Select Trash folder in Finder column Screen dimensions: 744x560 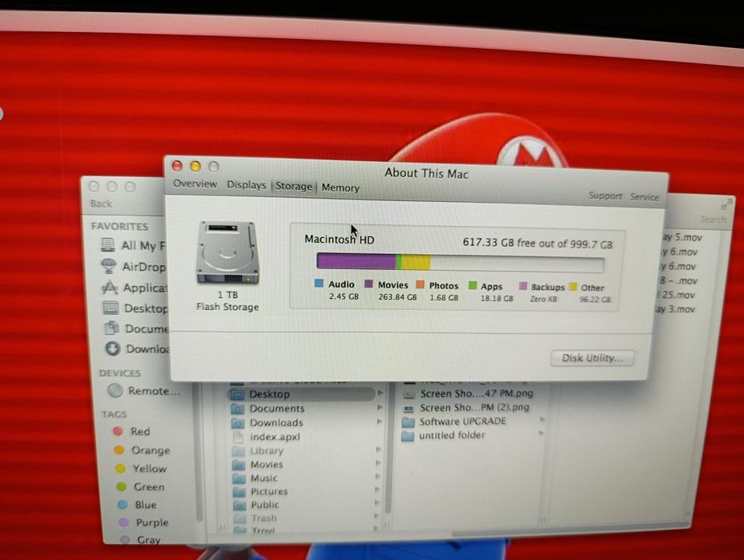tap(255, 518)
